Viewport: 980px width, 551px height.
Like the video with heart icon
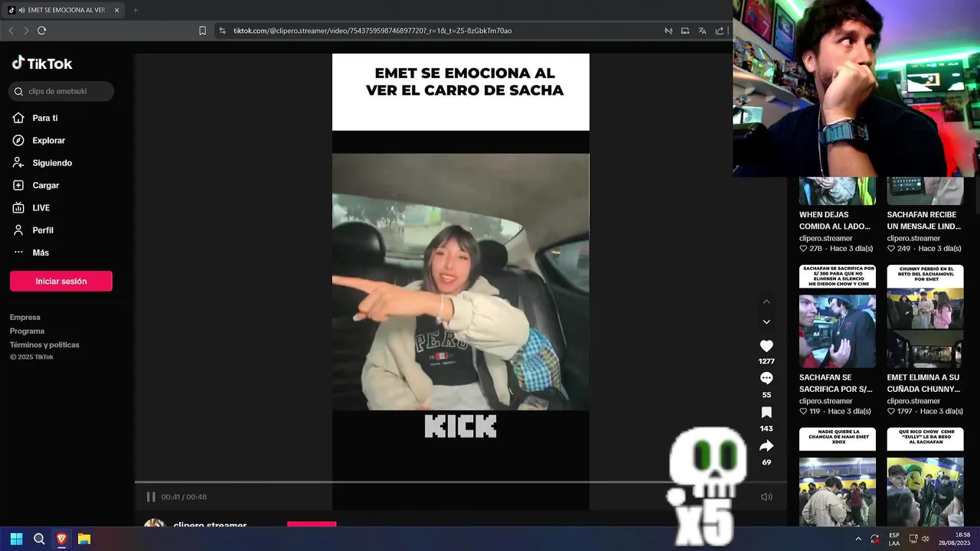tap(766, 346)
